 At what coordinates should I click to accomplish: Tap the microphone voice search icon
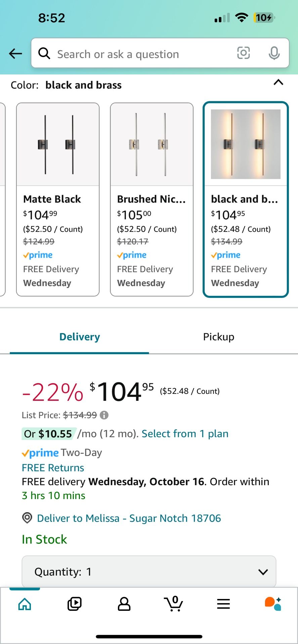(x=274, y=53)
